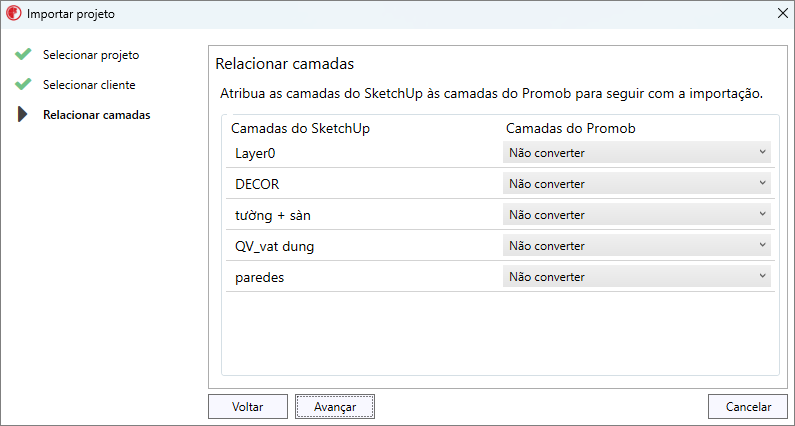795x426 pixels.
Task: Click the paredes layer name
Action: click(260, 278)
